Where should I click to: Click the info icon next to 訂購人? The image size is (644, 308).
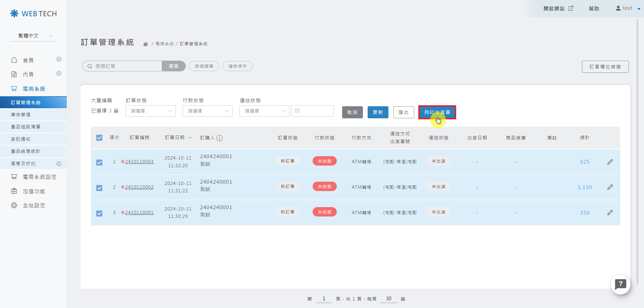coord(220,138)
